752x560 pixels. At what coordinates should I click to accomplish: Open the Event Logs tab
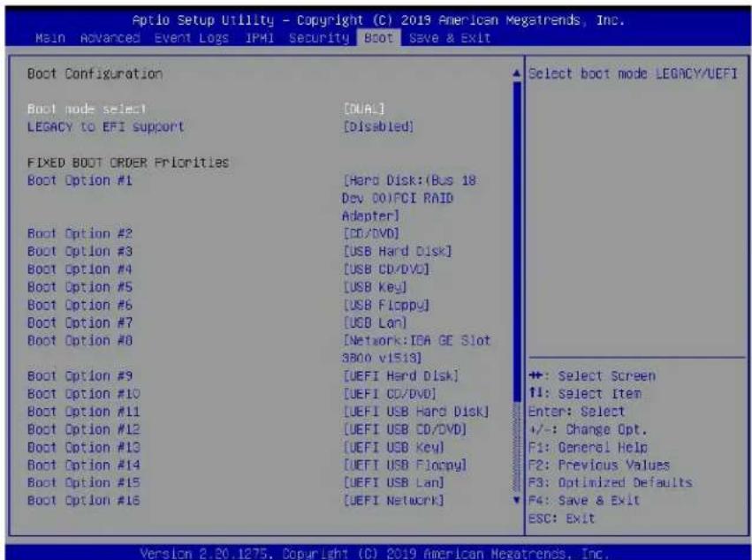point(191,38)
